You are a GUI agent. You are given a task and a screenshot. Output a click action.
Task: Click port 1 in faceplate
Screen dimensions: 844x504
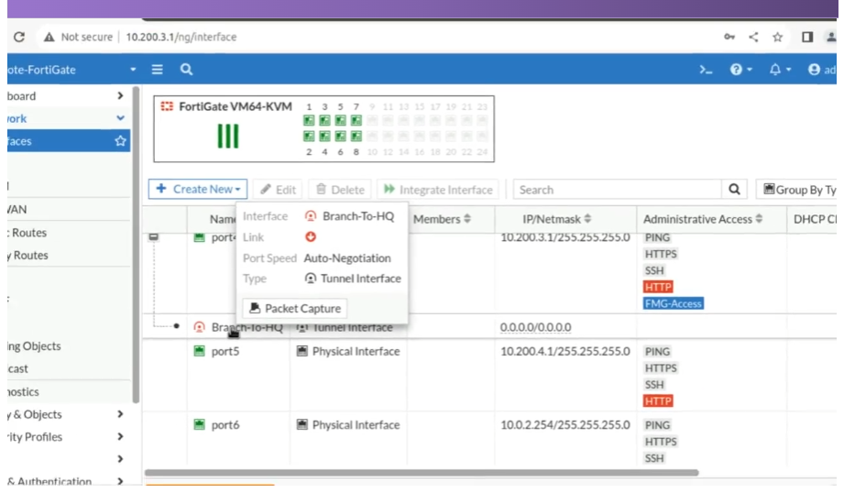(309, 120)
